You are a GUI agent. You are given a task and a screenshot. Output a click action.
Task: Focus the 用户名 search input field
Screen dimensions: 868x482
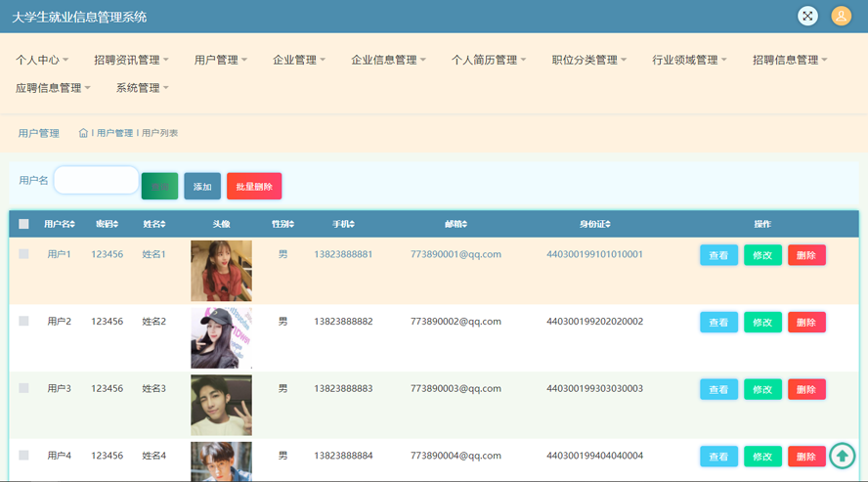click(x=97, y=180)
